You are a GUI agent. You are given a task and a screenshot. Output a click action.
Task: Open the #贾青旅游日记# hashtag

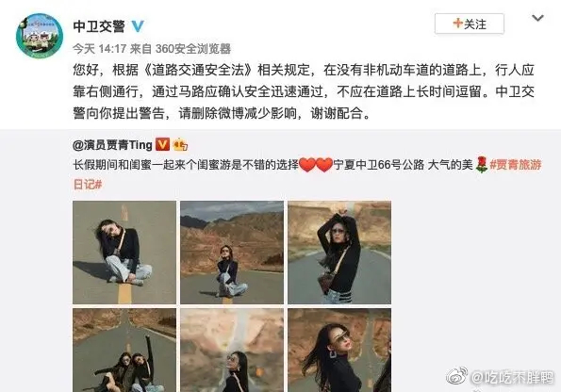point(516,165)
